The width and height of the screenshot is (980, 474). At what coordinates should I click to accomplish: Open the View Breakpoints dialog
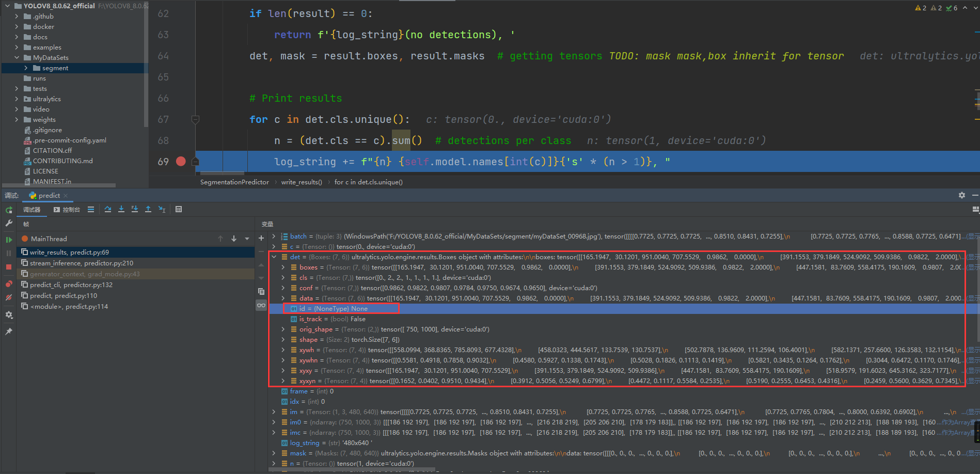(x=8, y=284)
